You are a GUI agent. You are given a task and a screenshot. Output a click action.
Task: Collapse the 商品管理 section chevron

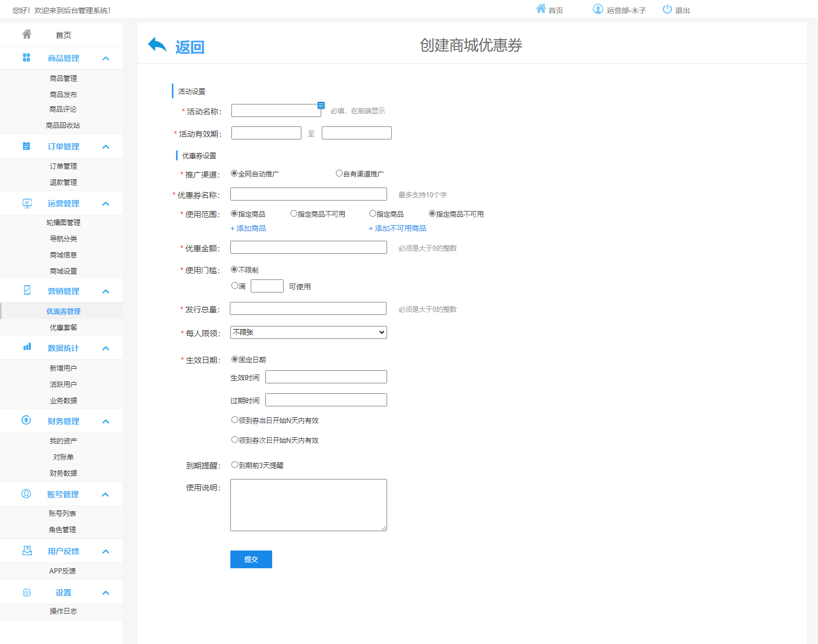[x=106, y=58]
